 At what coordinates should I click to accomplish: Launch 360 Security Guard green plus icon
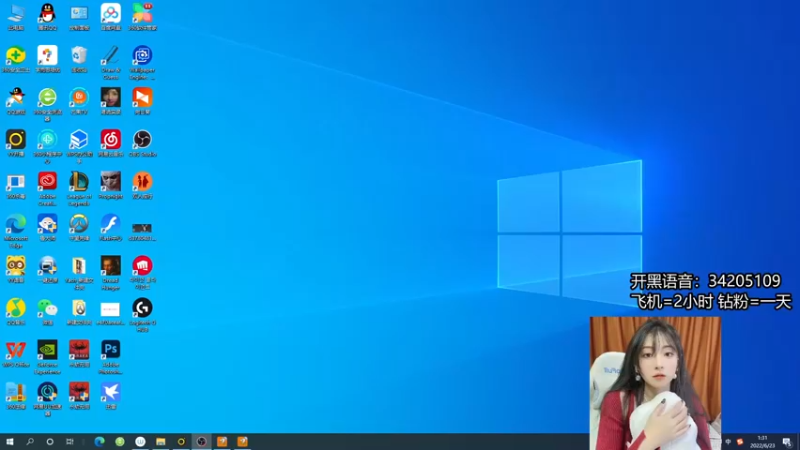coord(16,59)
